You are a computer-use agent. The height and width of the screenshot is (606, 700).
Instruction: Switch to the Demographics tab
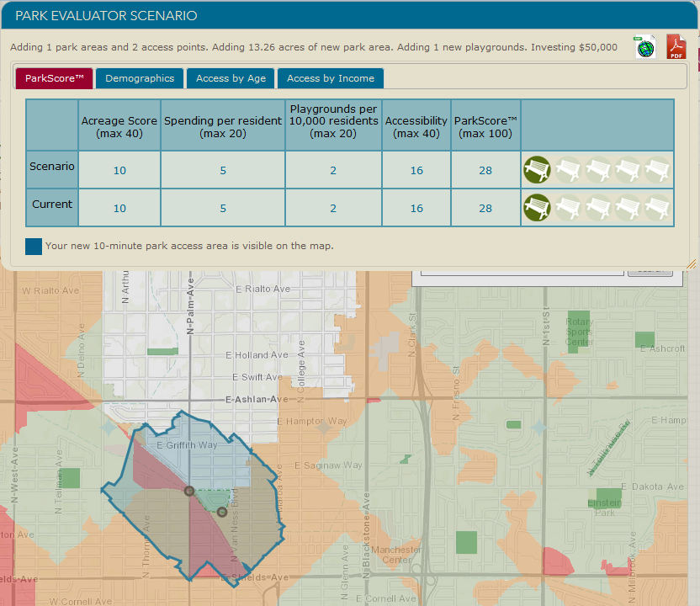140,78
